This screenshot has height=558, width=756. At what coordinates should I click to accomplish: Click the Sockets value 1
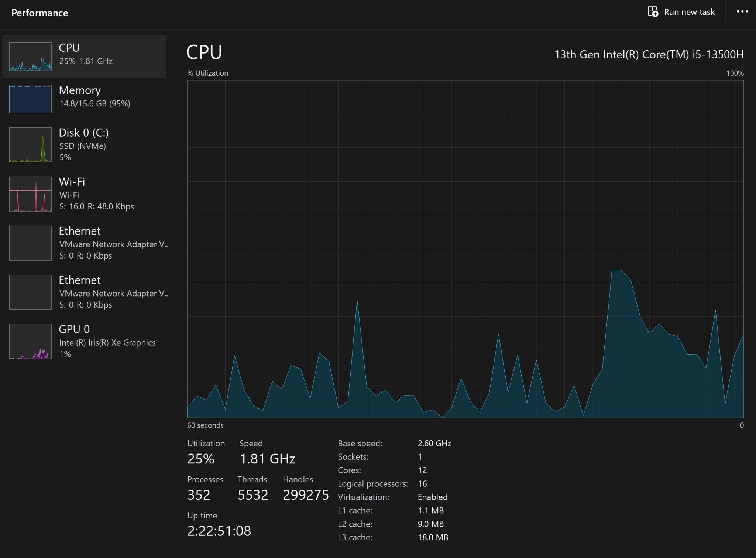420,457
